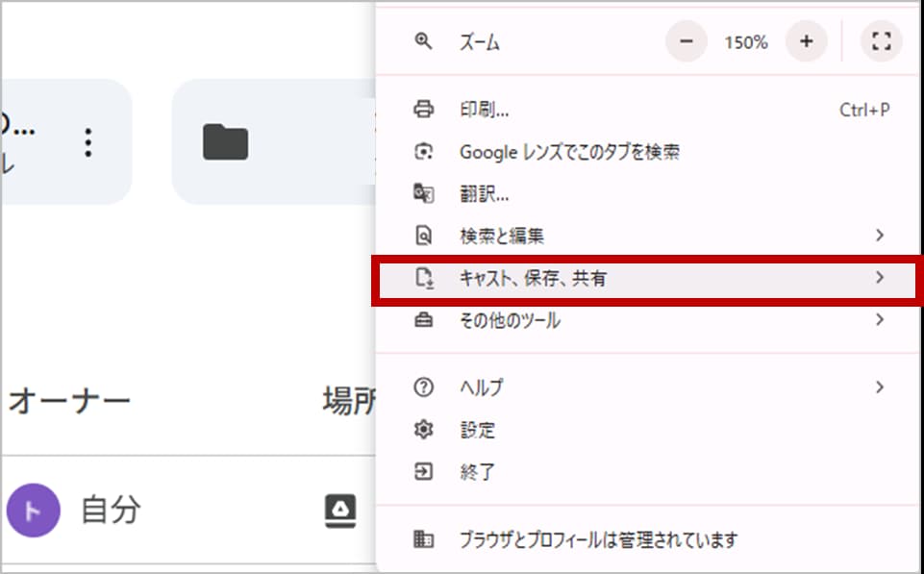
Task: Click the zoom in plus button
Action: coord(806,42)
